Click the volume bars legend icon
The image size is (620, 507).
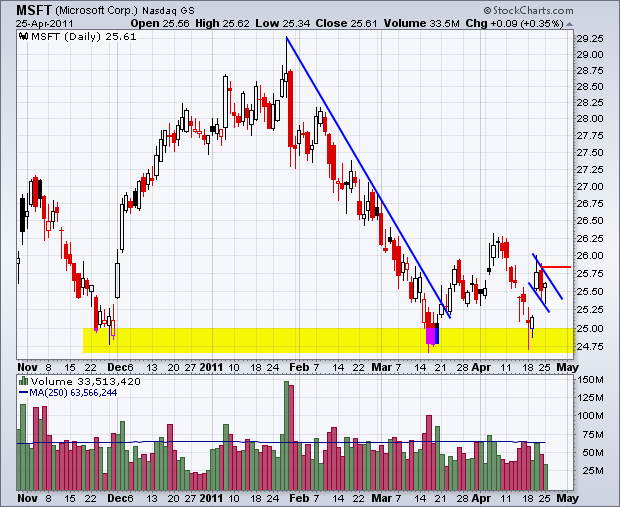24,382
